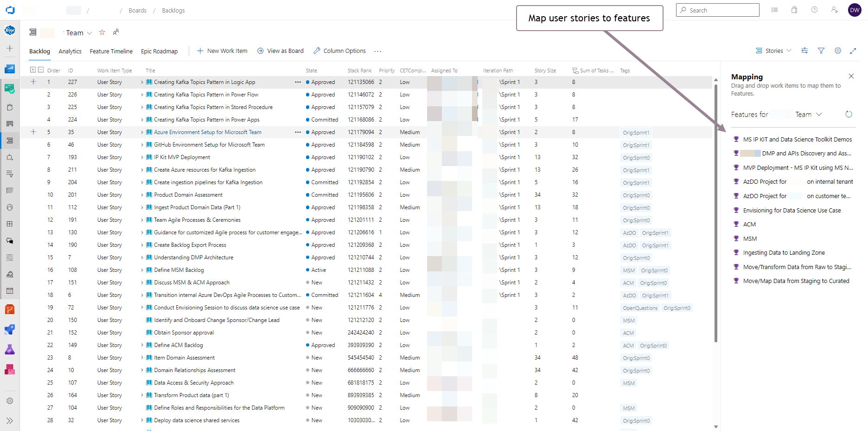The image size is (868, 431).
Task: Open the Stories backlog level dropdown
Action: coord(772,51)
